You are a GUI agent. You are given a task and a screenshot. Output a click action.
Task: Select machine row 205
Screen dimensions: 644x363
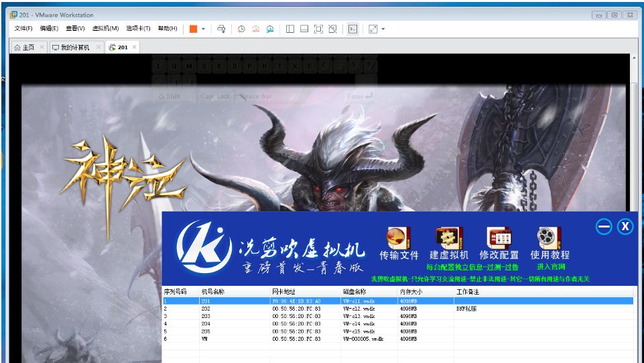pyautogui.click(x=397, y=331)
